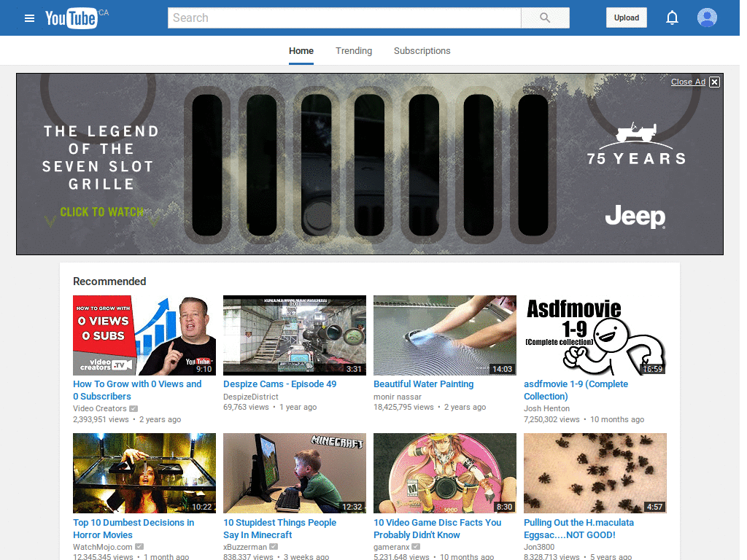Open the account avatar menu
The height and width of the screenshot is (560, 747).
(707, 18)
